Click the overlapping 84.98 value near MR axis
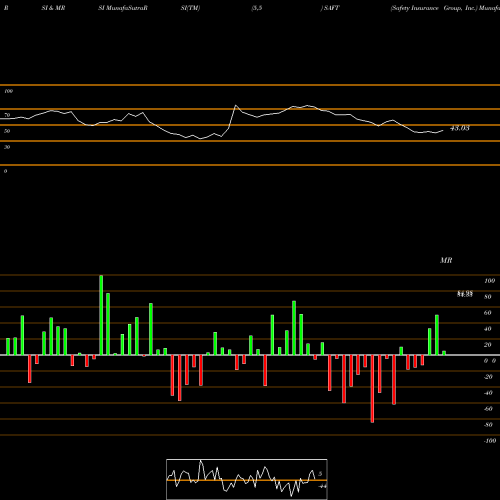This screenshot has width=500, height=500. tap(465, 293)
